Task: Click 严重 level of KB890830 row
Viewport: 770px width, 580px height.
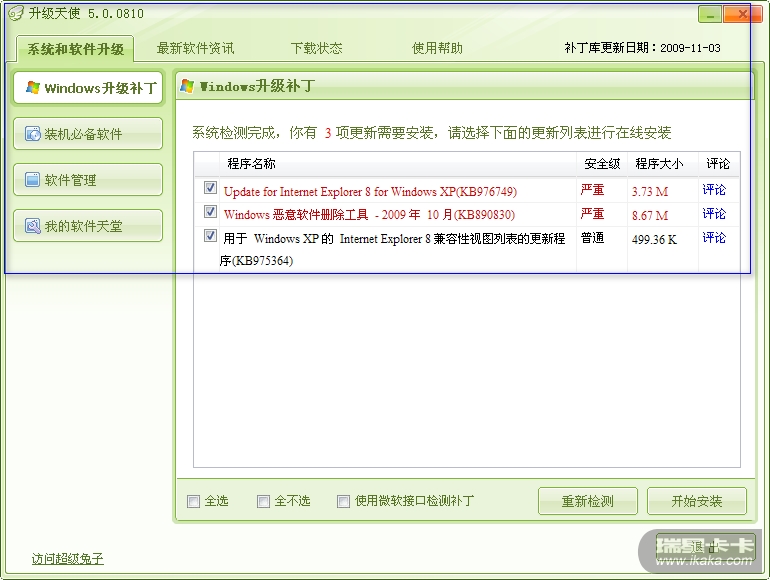Action: click(592, 214)
